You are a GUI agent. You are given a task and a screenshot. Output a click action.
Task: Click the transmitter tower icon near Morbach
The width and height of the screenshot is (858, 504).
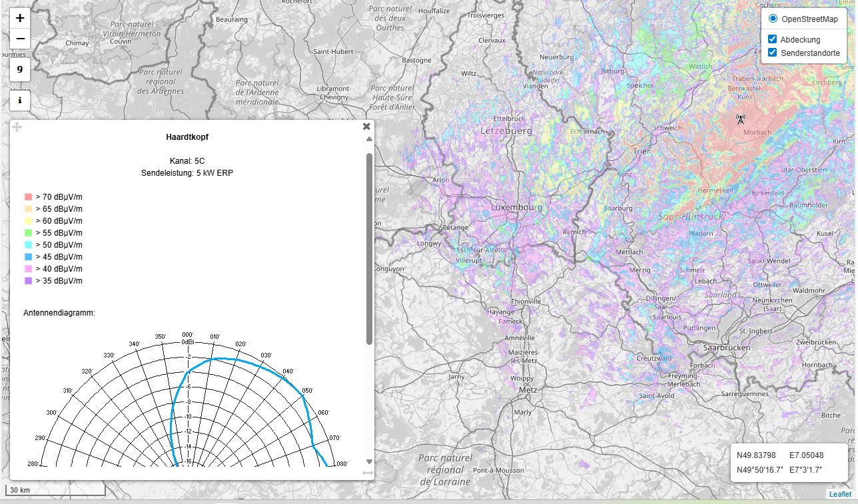(740, 119)
